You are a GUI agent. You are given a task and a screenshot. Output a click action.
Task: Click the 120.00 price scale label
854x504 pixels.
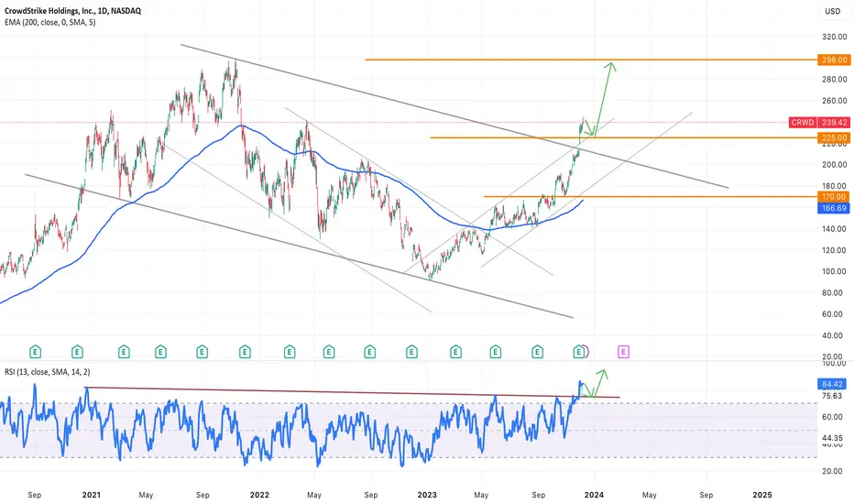pos(835,251)
